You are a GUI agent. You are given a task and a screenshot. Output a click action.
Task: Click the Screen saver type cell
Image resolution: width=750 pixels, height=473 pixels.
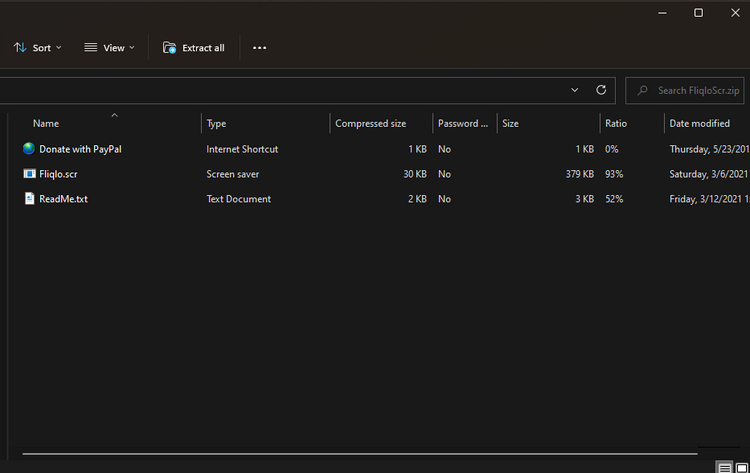(232, 174)
